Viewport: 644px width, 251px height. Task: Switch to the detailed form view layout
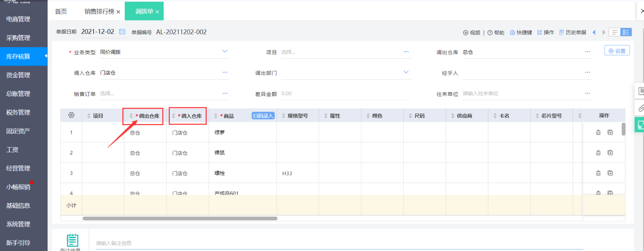tap(626, 32)
